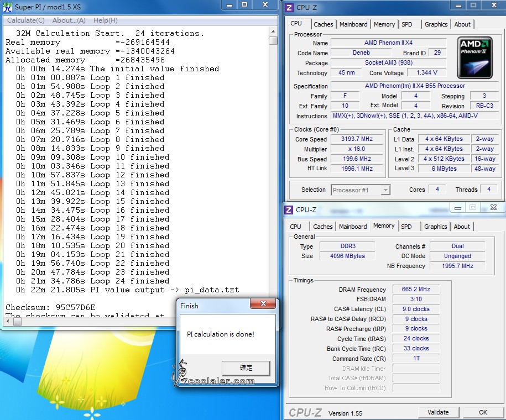The image size is (506, 420).
Task: Click the Multiplier value x 16.0
Action: (x=357, y=149)
